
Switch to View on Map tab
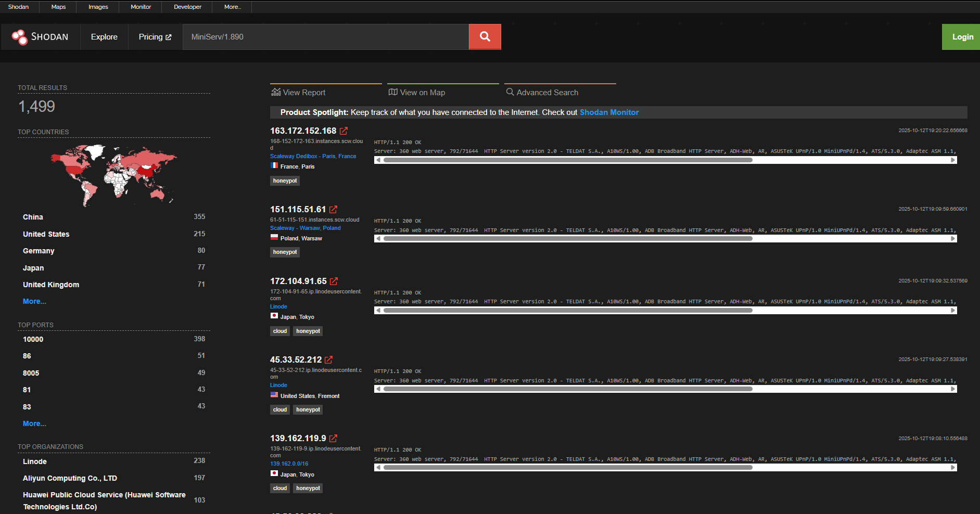pos(417,93)
